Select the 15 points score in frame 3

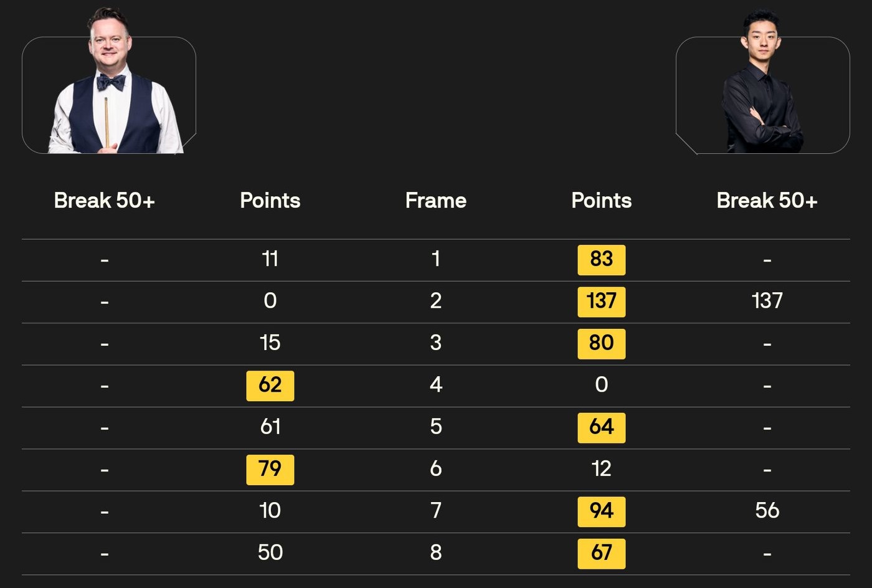coord(270,343)
